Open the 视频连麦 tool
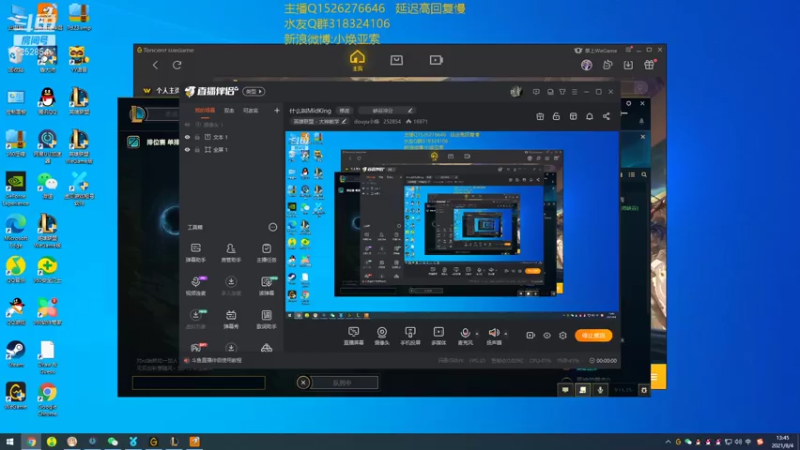 (195, 286)
